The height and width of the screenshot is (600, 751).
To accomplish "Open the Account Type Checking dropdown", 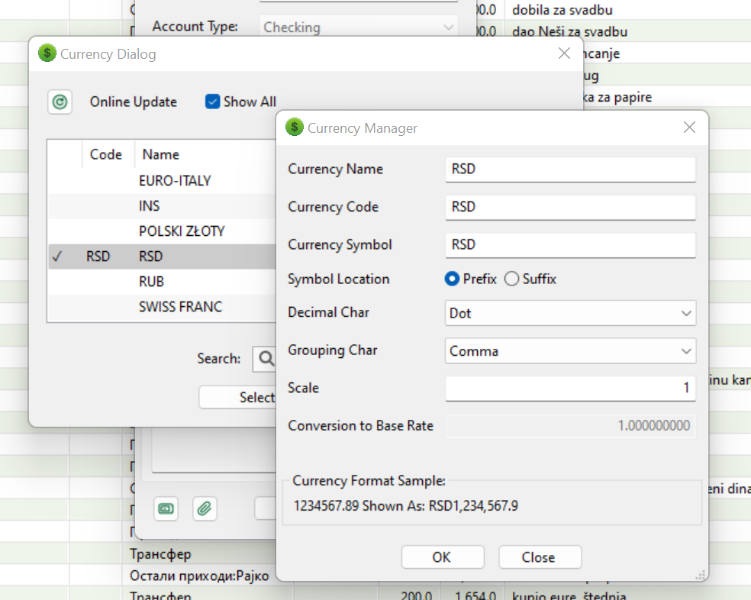I will (x=358, y=27).
